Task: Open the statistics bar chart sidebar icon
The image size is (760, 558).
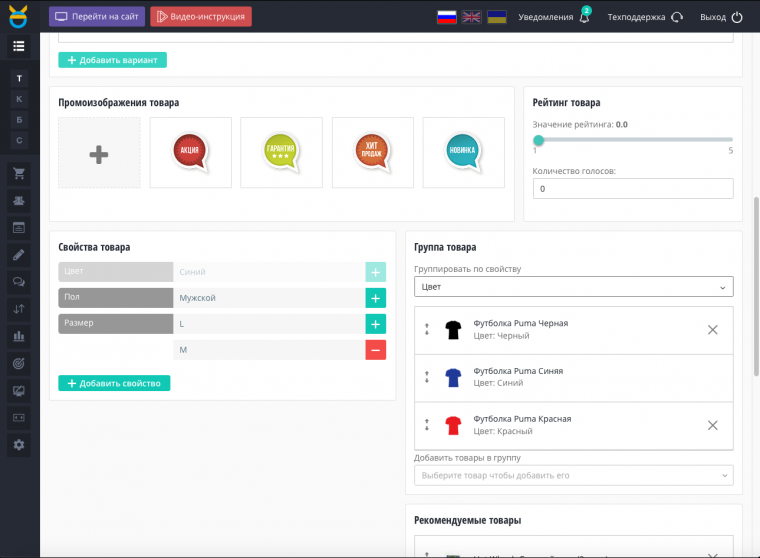Action: 18,335
